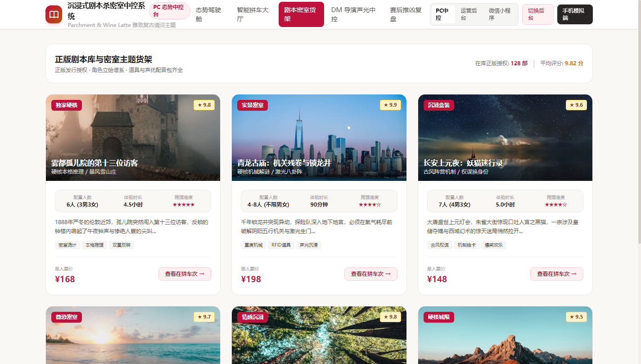Click the 128 部 licensed count
641x364 pixels.
tap(519, 63)
